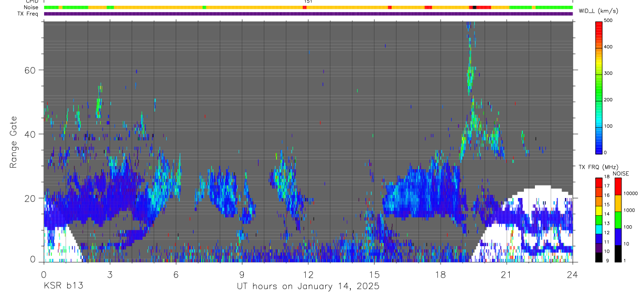
Task: Click the "WID⊥ (km/s)" colorbar title
Action: [x=599, y=11]
